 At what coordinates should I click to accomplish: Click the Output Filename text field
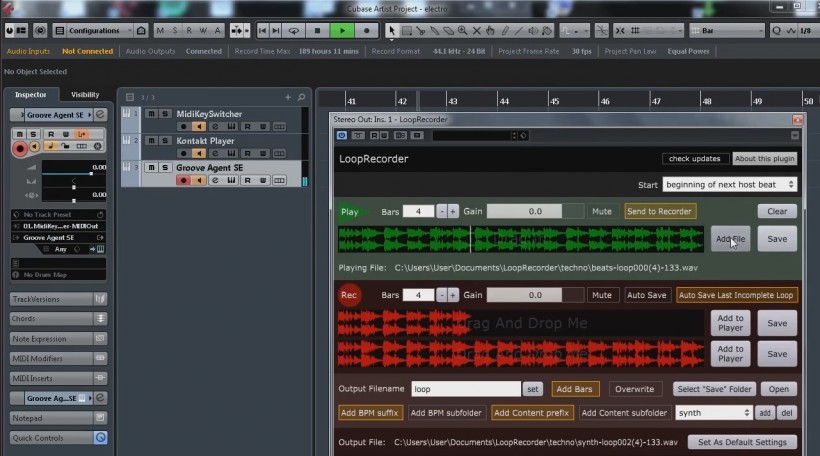tap(466, 389)
